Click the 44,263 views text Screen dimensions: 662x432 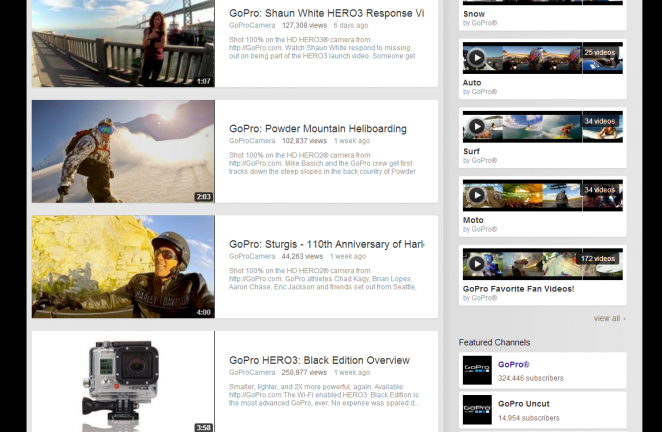[x=302, y=256]
